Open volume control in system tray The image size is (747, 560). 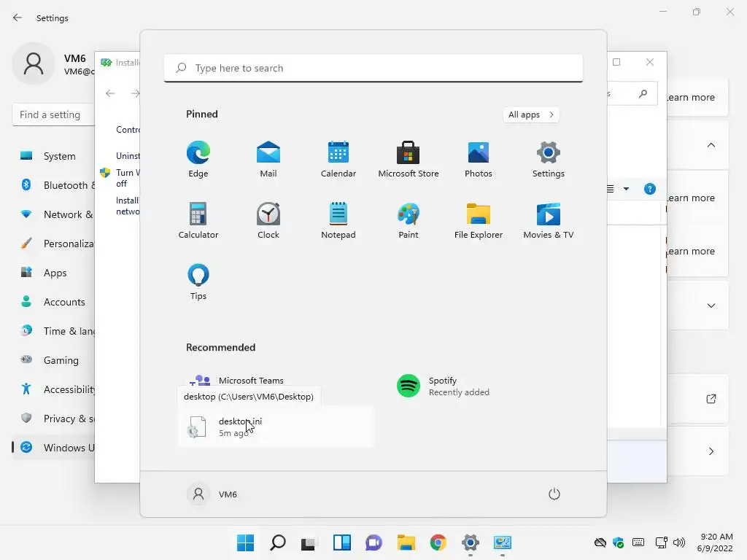click(679, 542)
